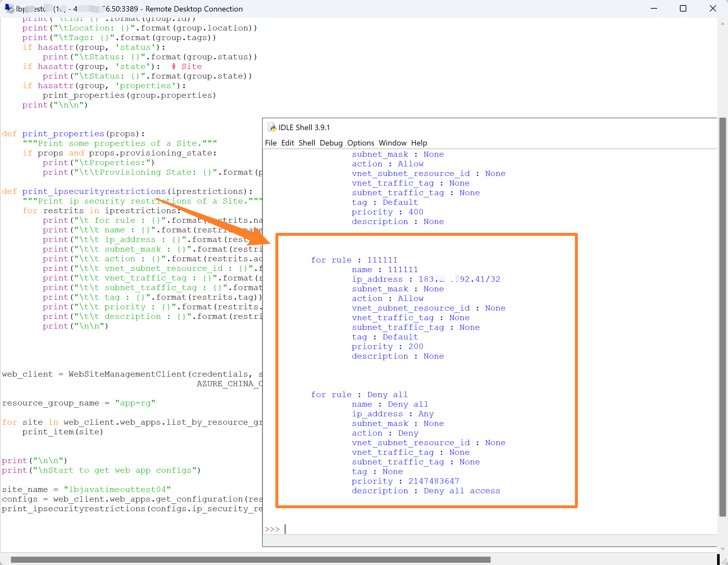This screenshot has height=565, width=728.
Task: Open the Help menu in IDLE Shell
Action: [x=419, y=143]
